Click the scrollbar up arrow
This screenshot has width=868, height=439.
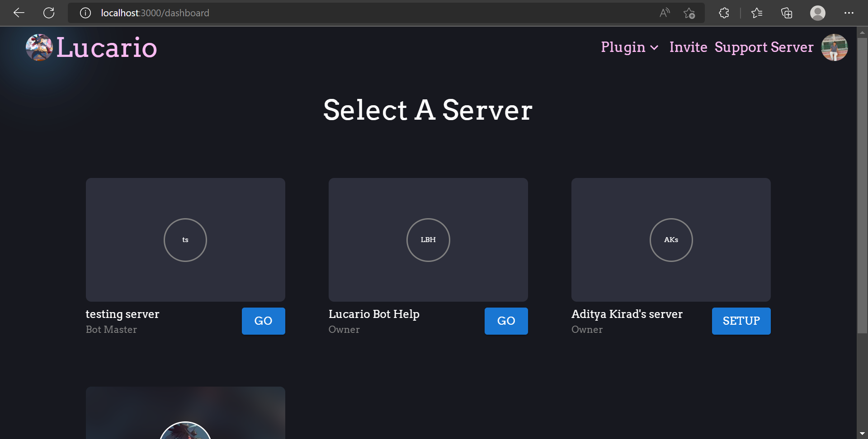862,33
